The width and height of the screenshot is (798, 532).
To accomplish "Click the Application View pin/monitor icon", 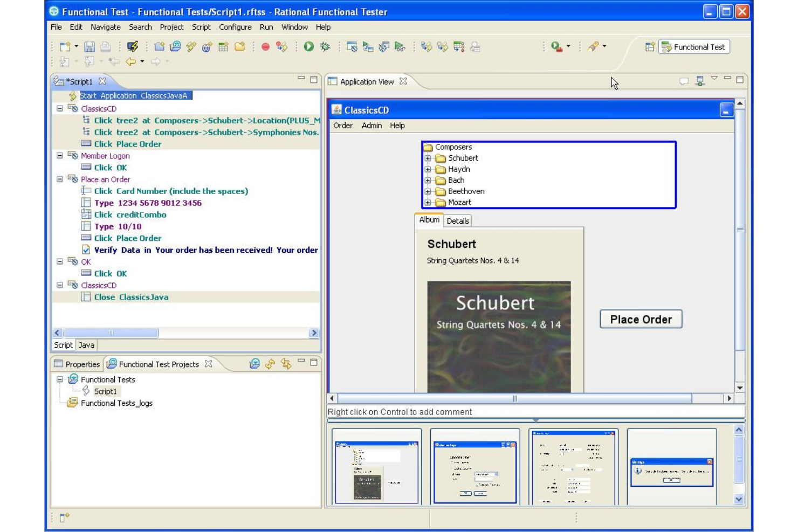I will pyautogui.click(x=700, y=81).
